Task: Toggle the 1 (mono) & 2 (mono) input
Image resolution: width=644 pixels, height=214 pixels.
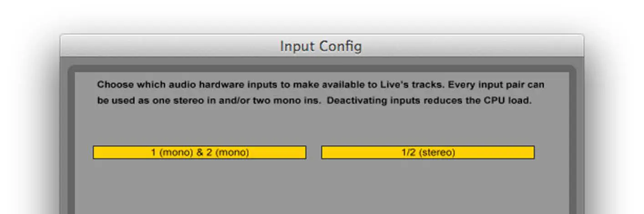Action: [x=199, y=153]
